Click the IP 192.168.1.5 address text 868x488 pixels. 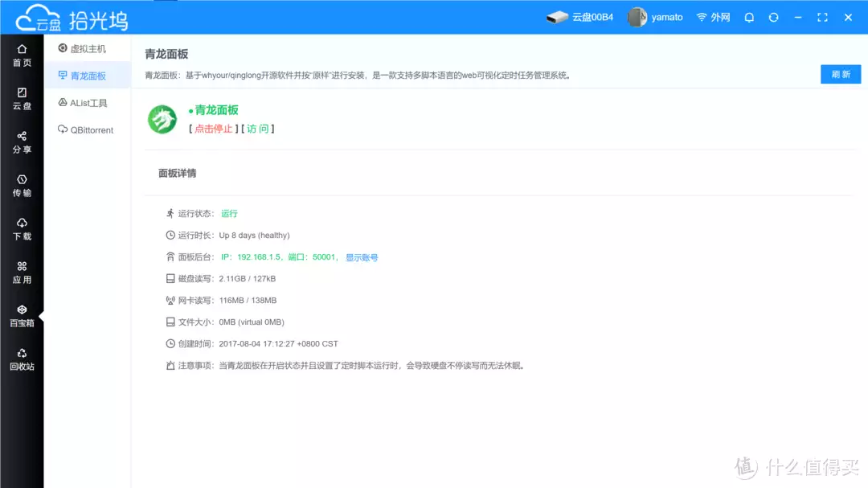click(251, 257)
